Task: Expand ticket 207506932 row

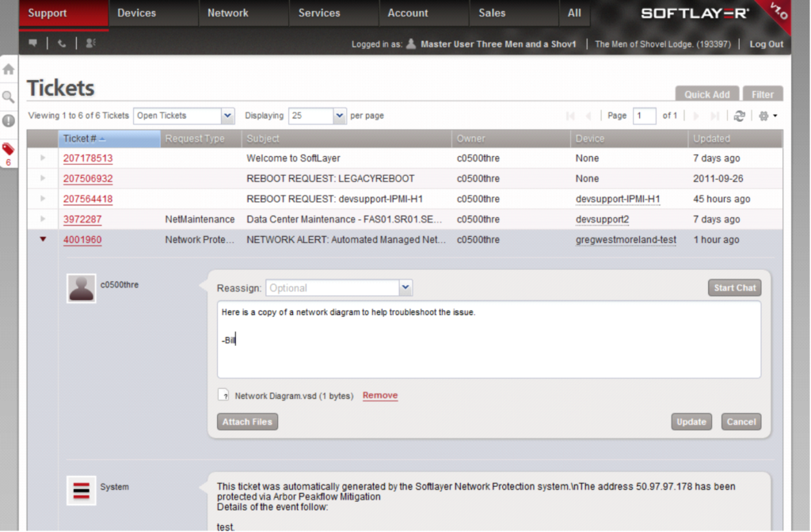Action: click(43, 178)
